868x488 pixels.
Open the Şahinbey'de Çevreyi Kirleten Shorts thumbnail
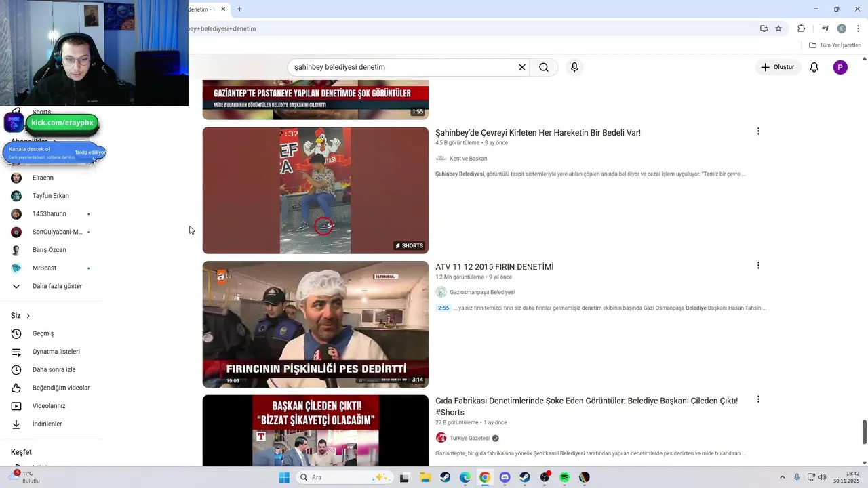[315, 190]
